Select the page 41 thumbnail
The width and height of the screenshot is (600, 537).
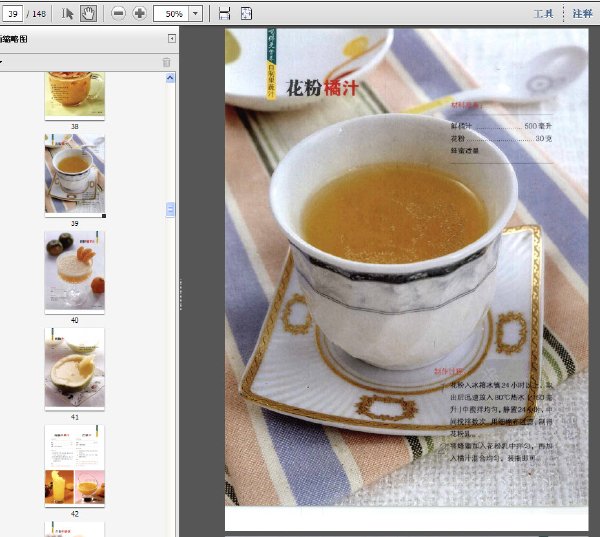point(75,369)
